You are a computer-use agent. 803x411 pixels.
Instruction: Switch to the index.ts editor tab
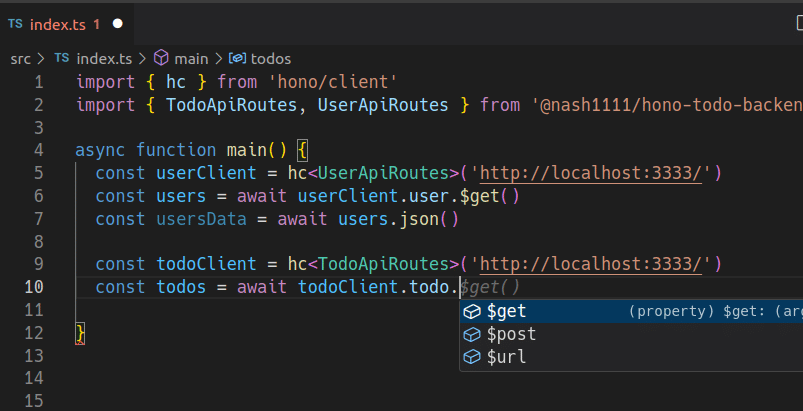pyautogui.click(x=59, y=22)
